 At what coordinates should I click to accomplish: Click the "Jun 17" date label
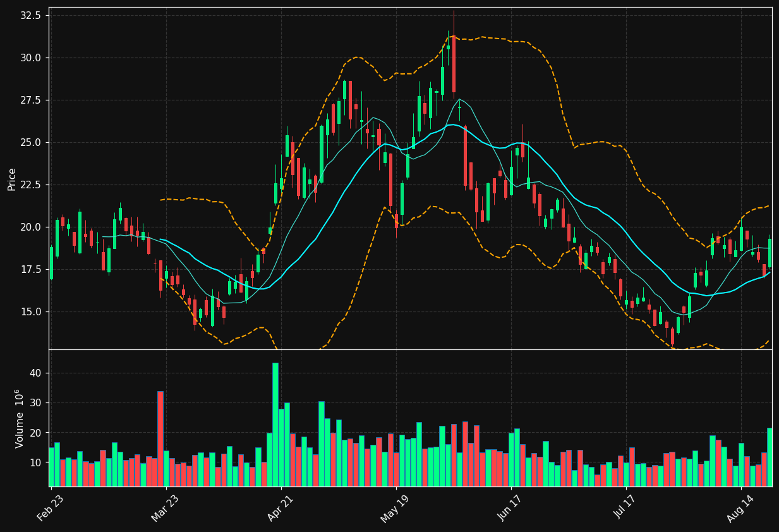(510, 508)
